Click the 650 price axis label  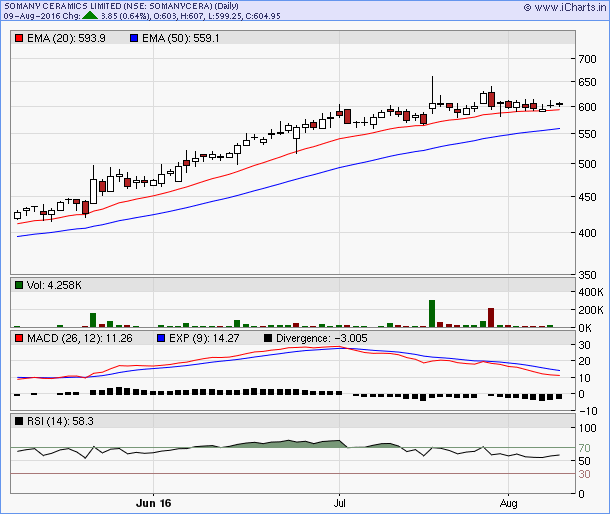587,82
